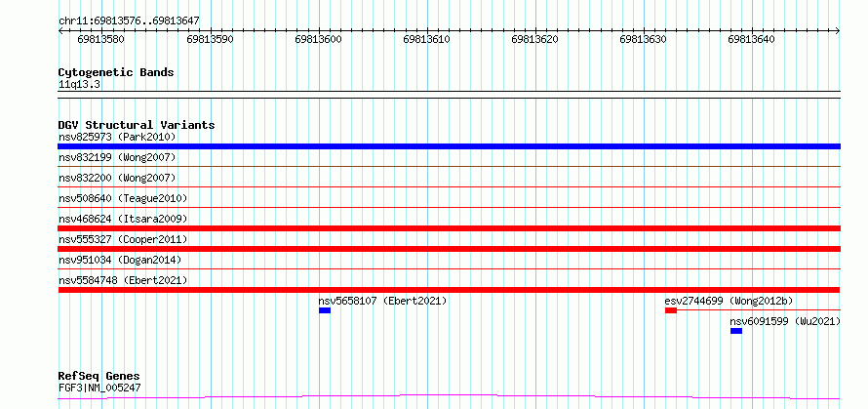The image size is (868, 409).
Task: Click ruler position 69813600
Action: pos(318,39)
